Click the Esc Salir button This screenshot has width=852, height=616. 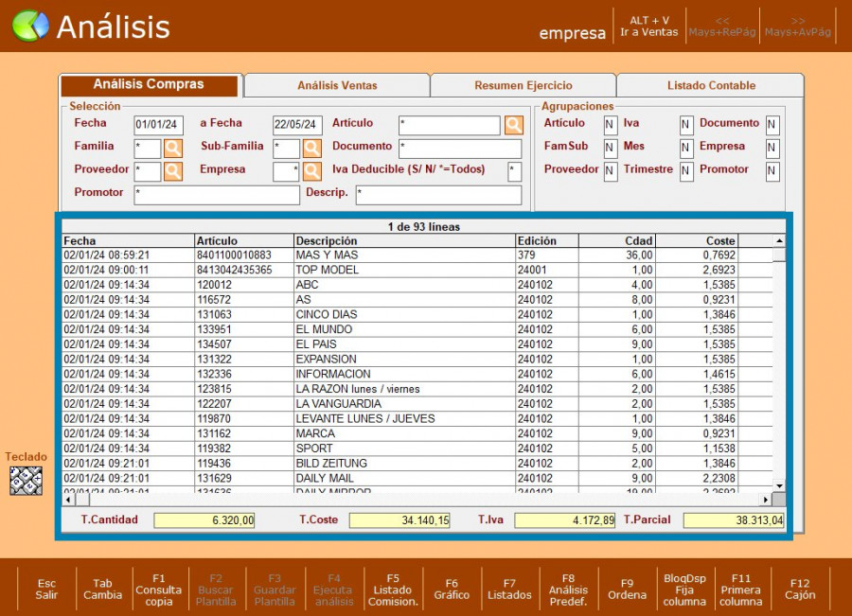coord(46,589)
